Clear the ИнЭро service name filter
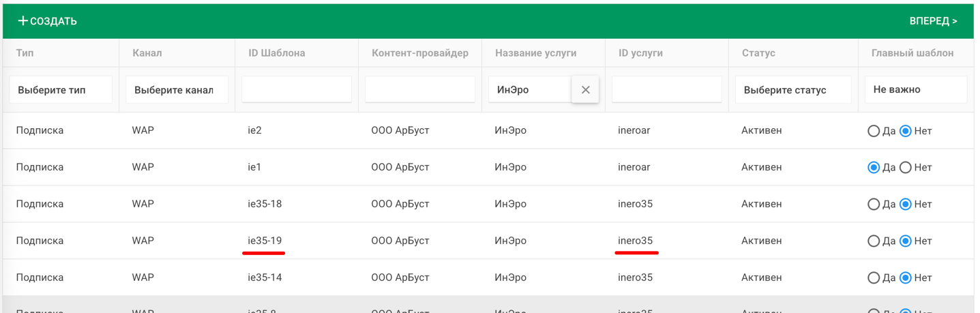Image resolution: width=980 pixels, height=313 pixels. 585,90
